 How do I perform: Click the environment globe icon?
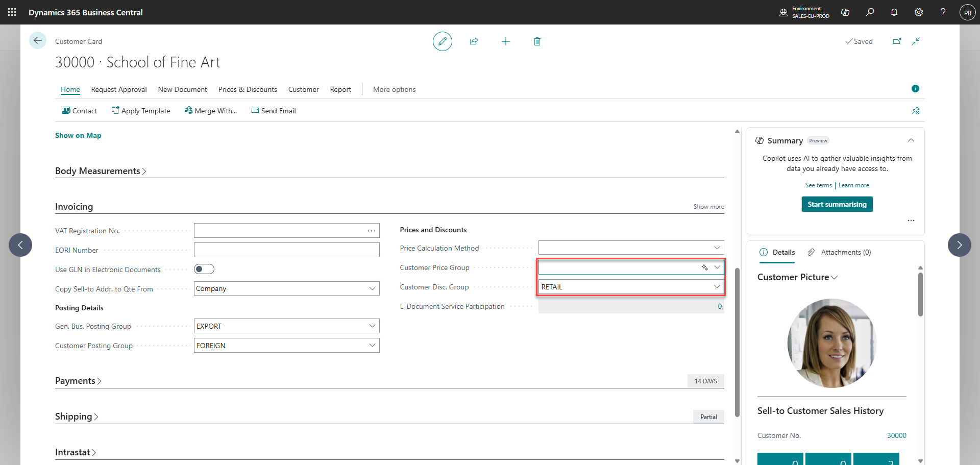(783, 12)
